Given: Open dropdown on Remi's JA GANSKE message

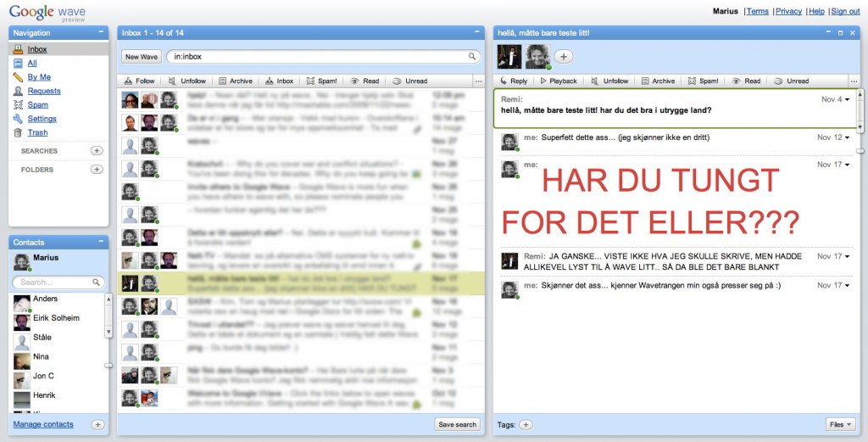Looking at the screenshot, I should (847, 256).
